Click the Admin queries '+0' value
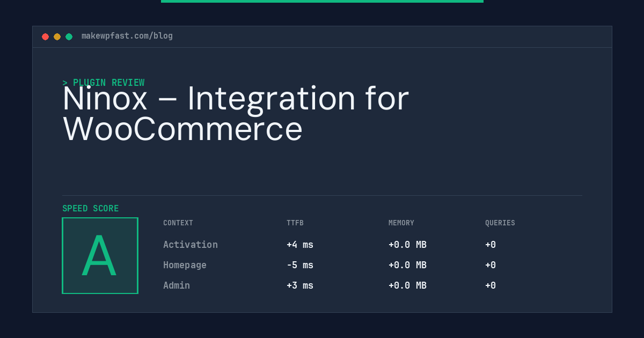This screenshot has width=644, height=338. tap(491, 285)
